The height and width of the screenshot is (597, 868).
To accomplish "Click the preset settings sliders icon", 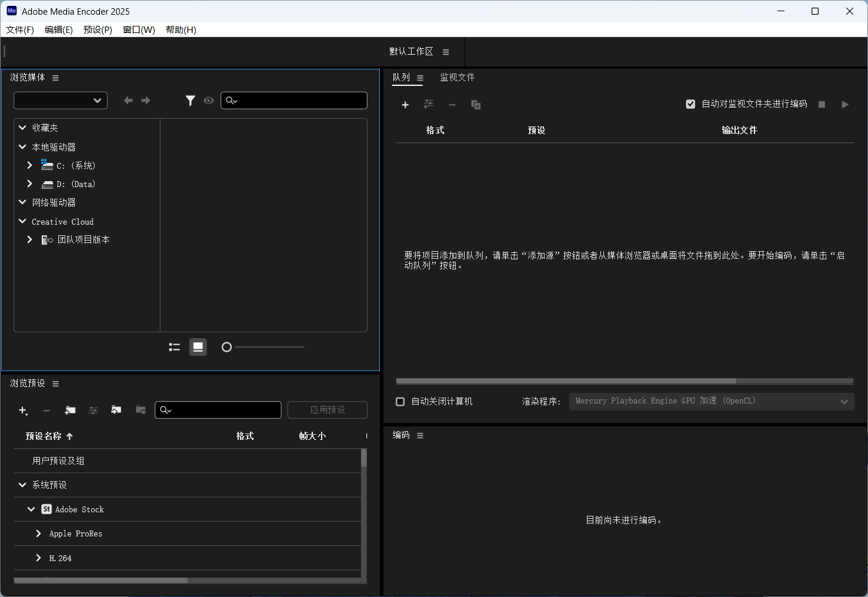I will 94,410.
